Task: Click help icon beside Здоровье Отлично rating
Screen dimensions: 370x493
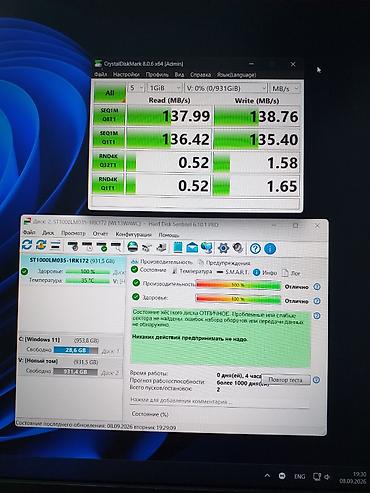Action: tap(317, 301)
